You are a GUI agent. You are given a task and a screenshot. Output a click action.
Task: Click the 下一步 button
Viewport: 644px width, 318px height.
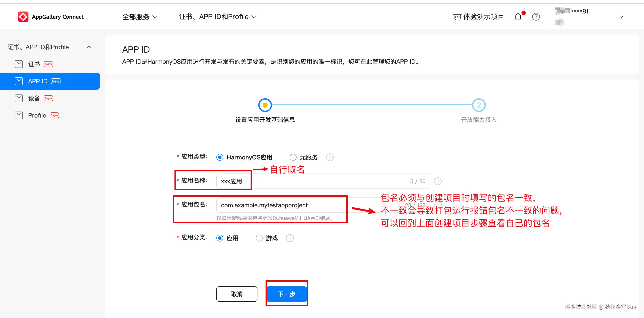pos(287,294)
